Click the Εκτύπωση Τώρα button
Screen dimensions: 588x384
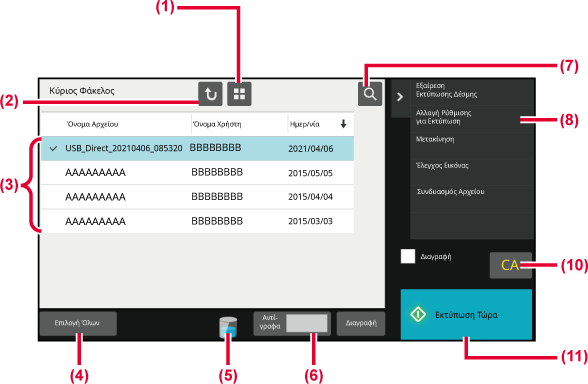(x=466, y=314)
